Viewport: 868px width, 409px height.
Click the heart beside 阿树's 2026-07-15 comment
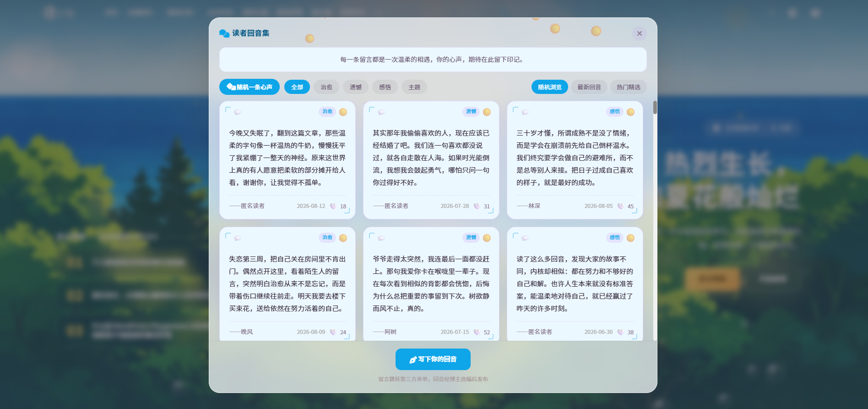[x=477, y=332]
